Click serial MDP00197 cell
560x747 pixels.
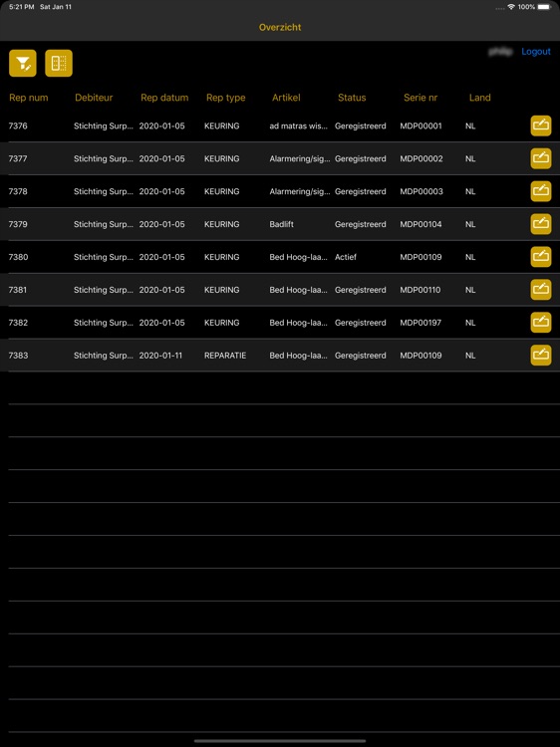[x=420, y=323]
